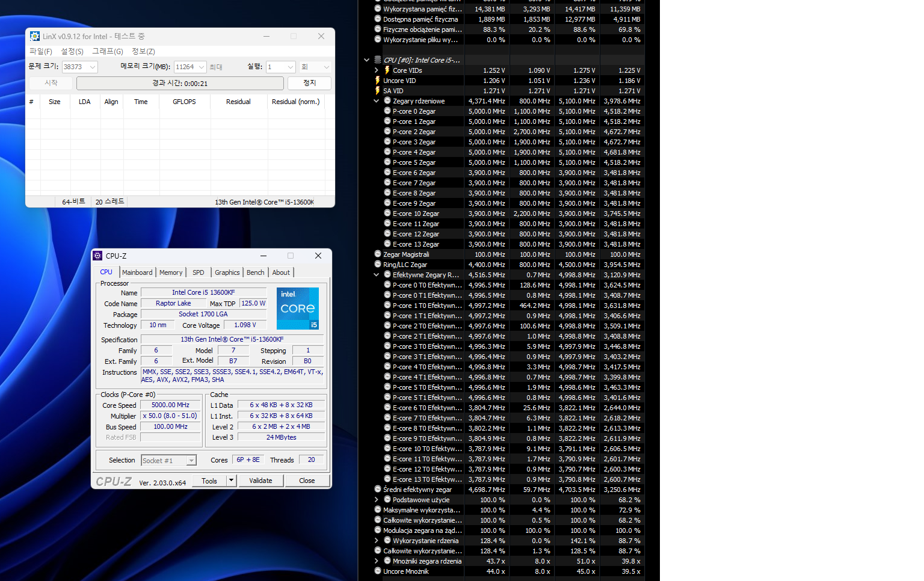Click the CPU-Z Tools button

(209, 481)
